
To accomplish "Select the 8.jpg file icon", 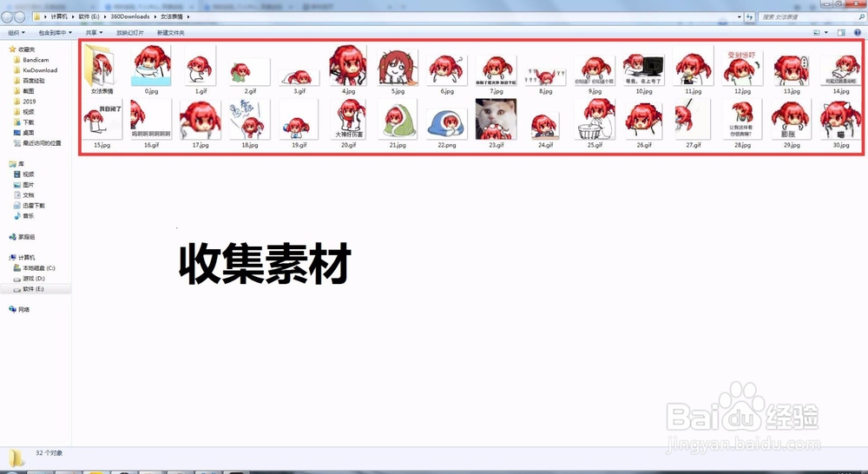I will point(545,77).
